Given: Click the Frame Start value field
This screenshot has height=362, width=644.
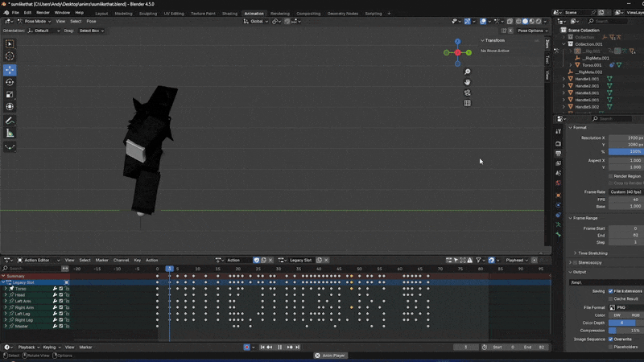Looking at the screenshot, I should (626, 228).
